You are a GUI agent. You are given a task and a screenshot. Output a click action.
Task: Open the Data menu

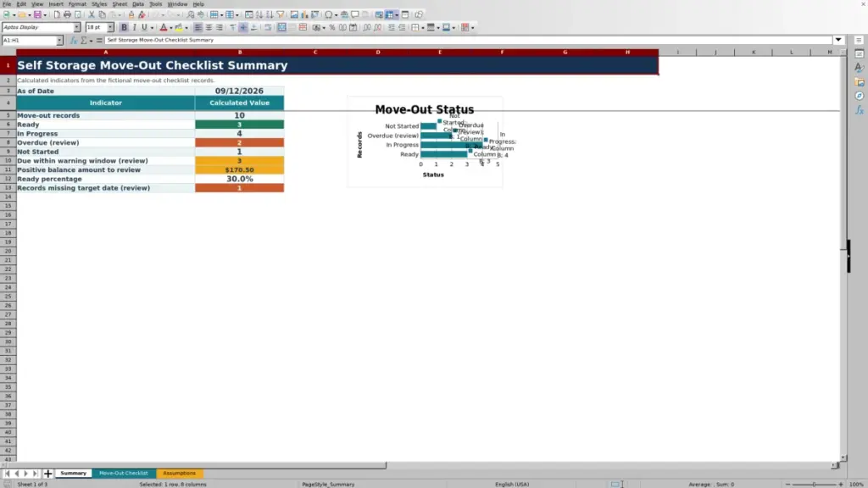(138, 4)
